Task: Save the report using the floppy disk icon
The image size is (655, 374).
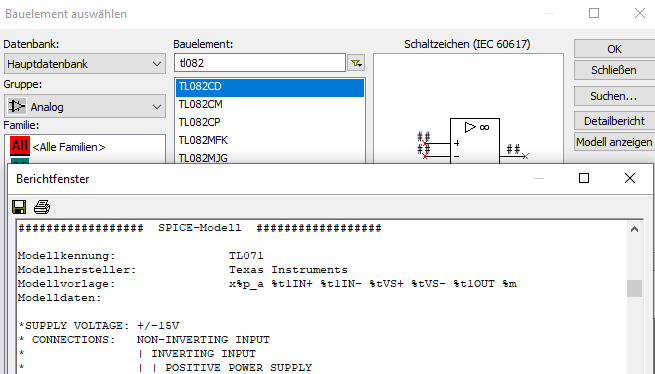Action: pyautogui.click(x=19, y=207)
